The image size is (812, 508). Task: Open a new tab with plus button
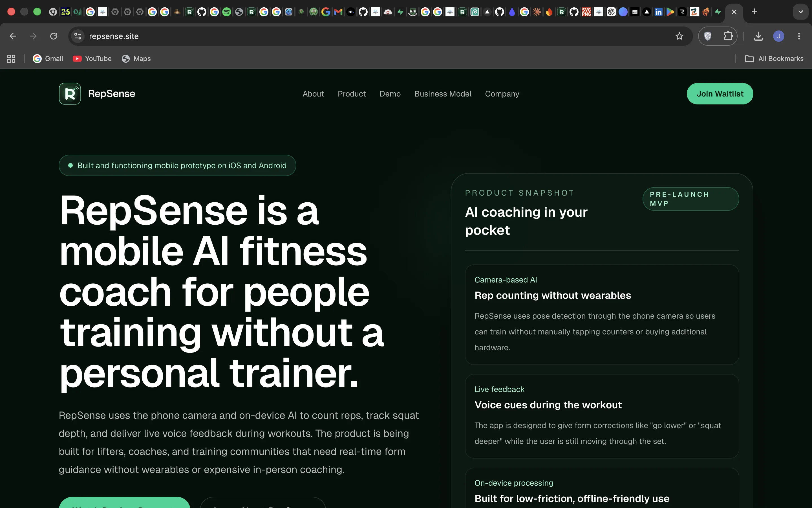pos(754,12)
